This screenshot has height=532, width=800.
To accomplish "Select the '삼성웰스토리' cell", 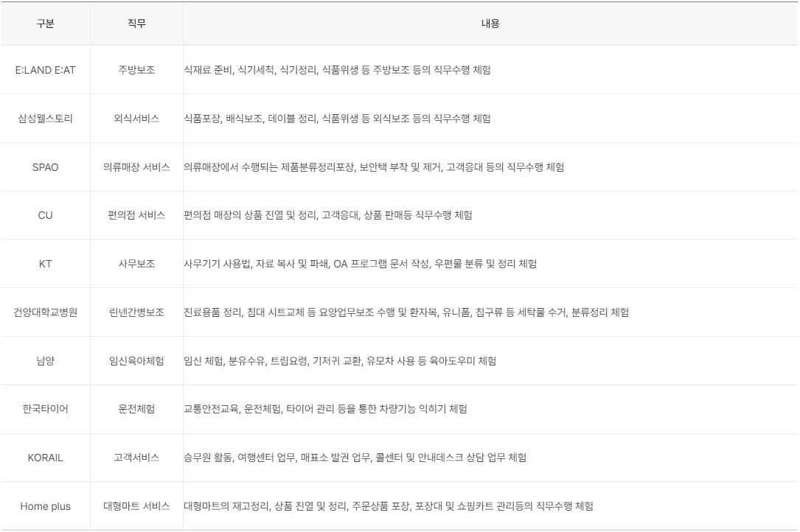I will (46, 119).
